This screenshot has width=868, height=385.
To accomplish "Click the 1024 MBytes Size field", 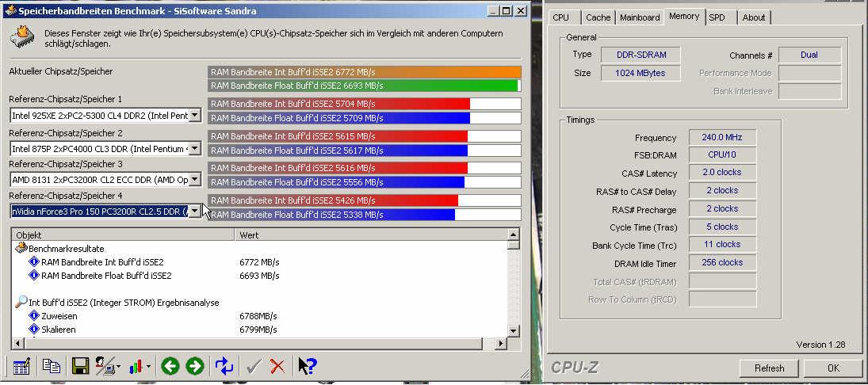I will click(641, 73).
